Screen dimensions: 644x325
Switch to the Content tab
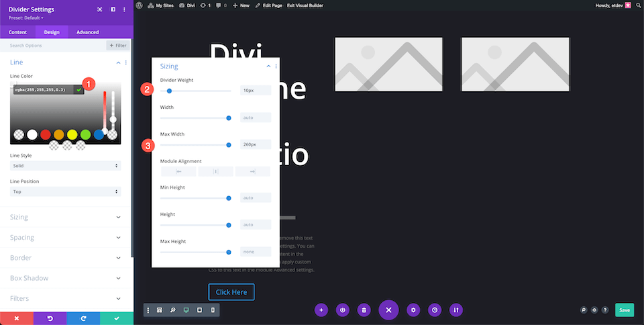pos(17,32)
